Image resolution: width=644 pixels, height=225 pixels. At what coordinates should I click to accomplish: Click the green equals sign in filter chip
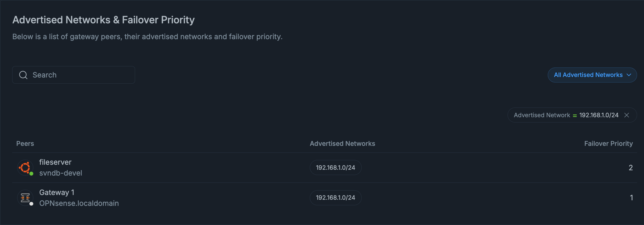pyautogui.click(x=575, y=115)
